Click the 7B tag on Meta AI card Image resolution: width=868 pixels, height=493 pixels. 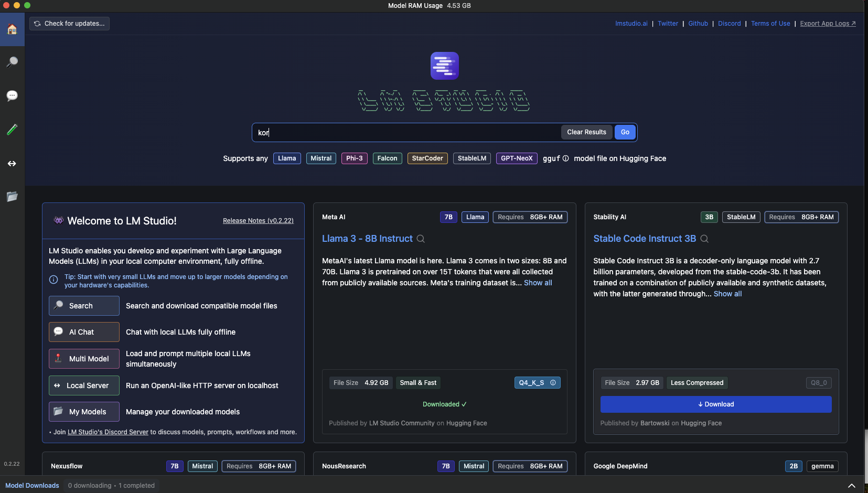coord(448,217)
